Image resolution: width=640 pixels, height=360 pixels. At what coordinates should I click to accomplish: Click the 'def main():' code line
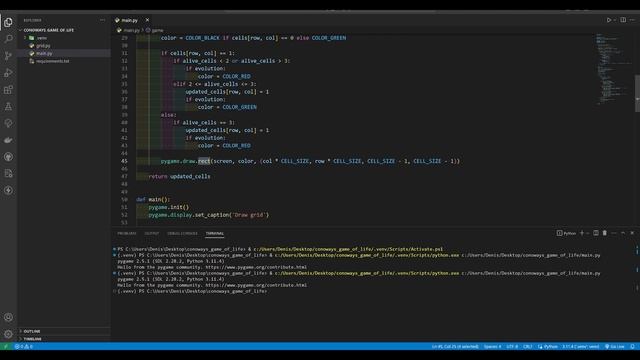click(x=153, y=200)
